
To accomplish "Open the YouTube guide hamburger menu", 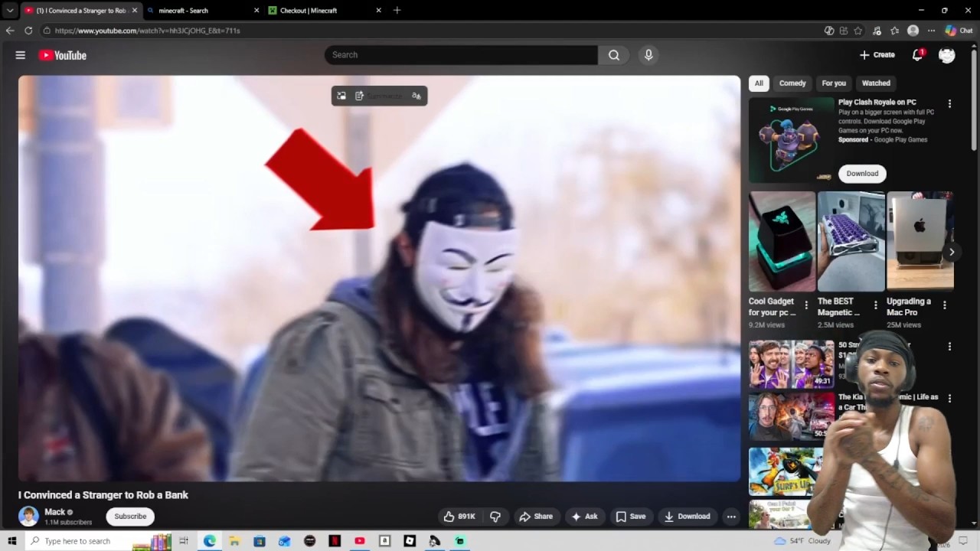I will pyautogui.click(x=21, y=55).
